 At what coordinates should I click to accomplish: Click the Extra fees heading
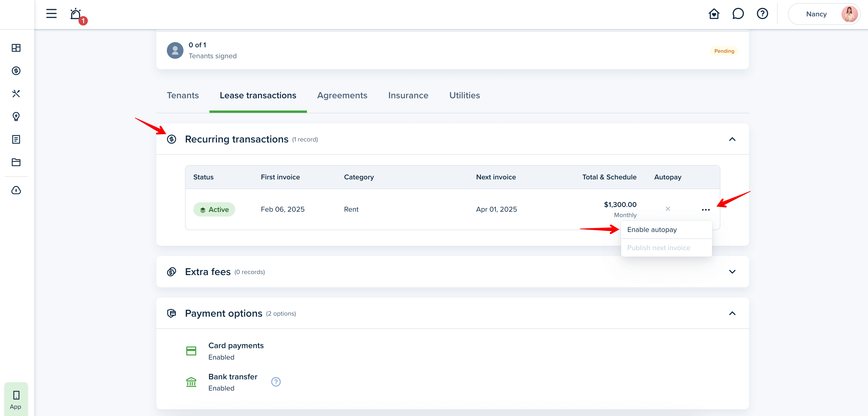(208, 272)
